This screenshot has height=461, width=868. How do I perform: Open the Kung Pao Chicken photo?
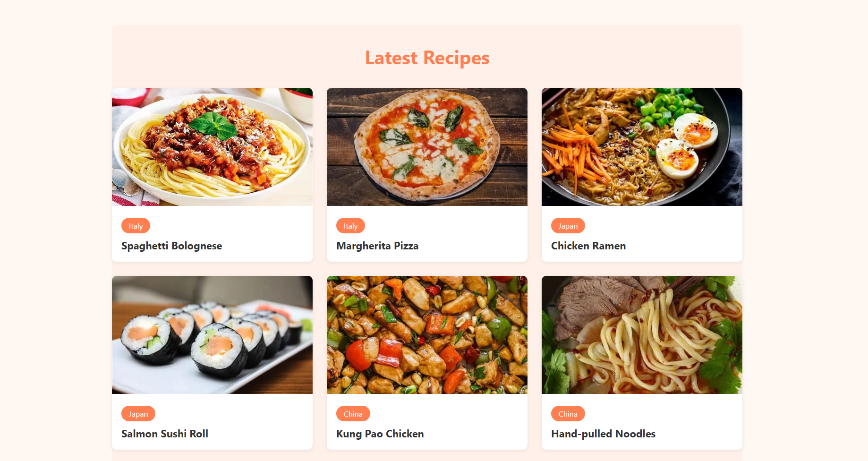pos(427,335)
